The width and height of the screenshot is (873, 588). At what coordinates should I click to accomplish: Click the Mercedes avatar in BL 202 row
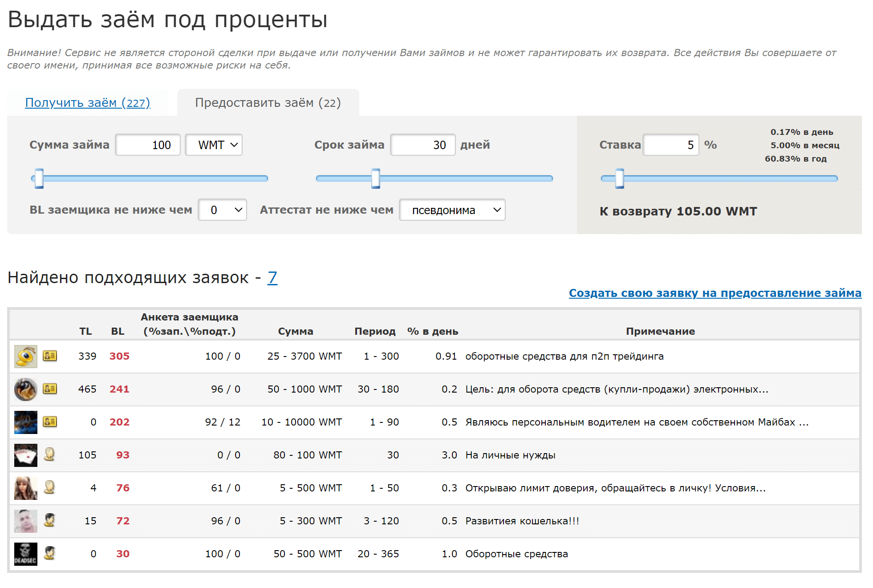(25, 422)
